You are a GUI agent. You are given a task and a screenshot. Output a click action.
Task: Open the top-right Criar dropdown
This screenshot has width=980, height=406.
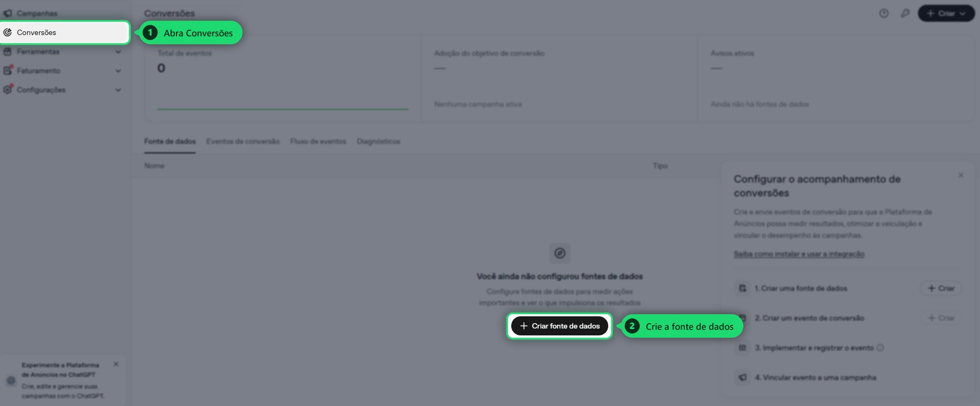click(946, 13)
